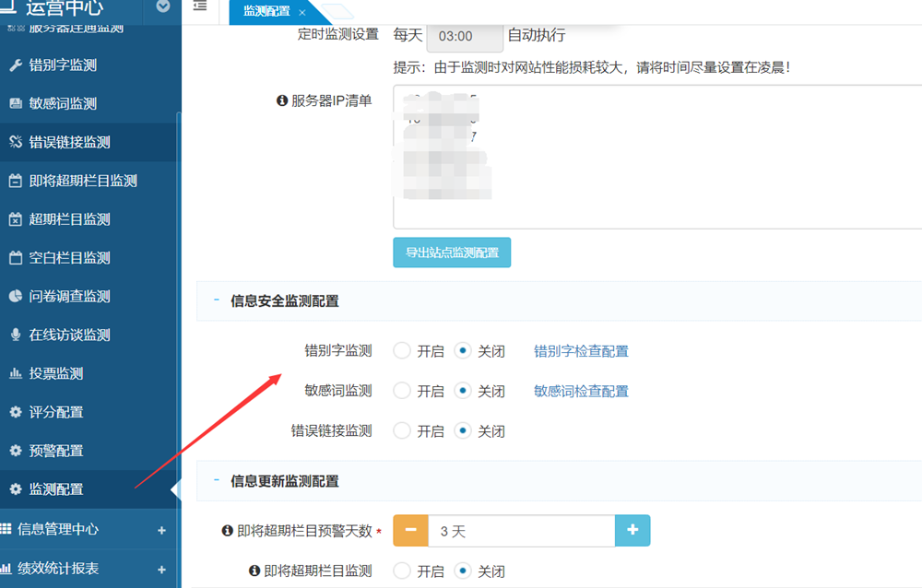Enable 错别字监测 by selecting 开启

click(x=402, y=351)
